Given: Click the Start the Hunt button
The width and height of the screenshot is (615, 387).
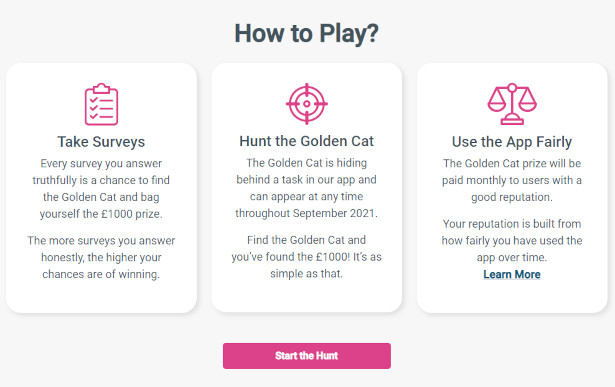Looking at the screenshot, I should 307,356.
